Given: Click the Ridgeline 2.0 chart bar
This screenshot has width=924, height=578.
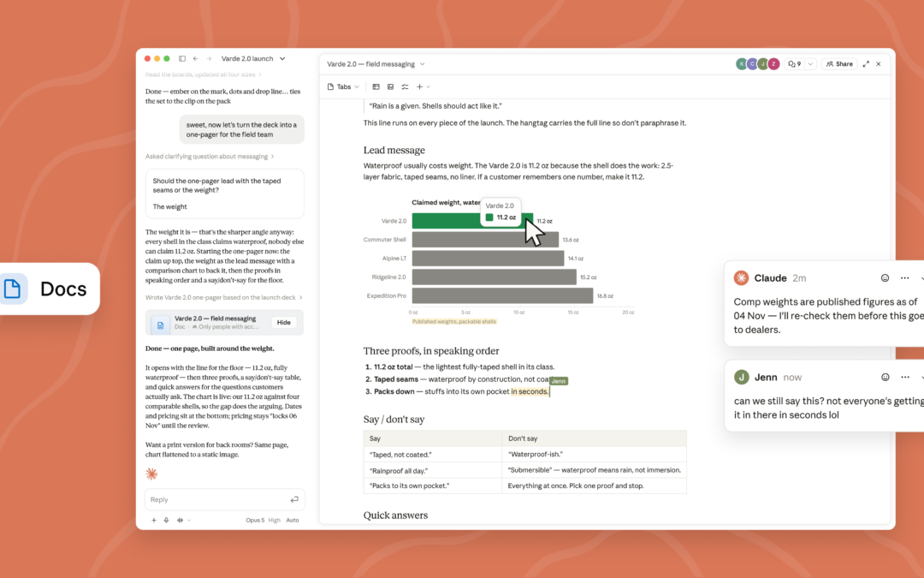Looking at the screenshot, I should point(494,277).
